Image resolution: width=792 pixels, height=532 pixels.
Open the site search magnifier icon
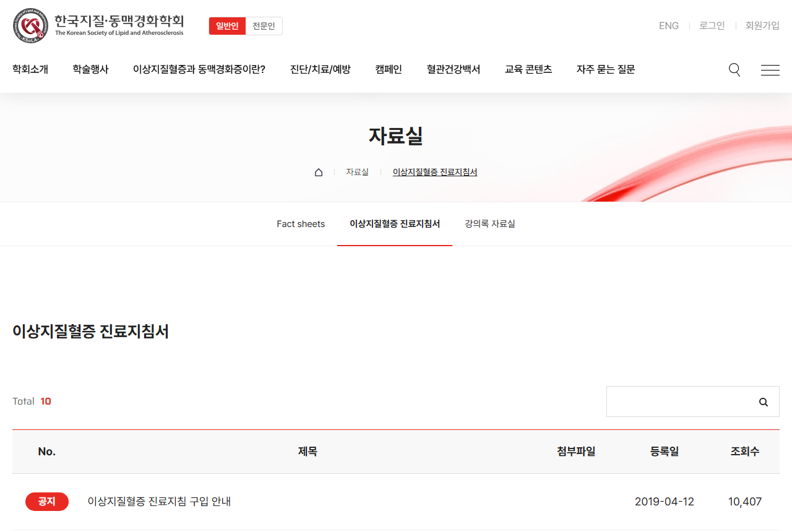pyautogui.click(x=734, y=70)
